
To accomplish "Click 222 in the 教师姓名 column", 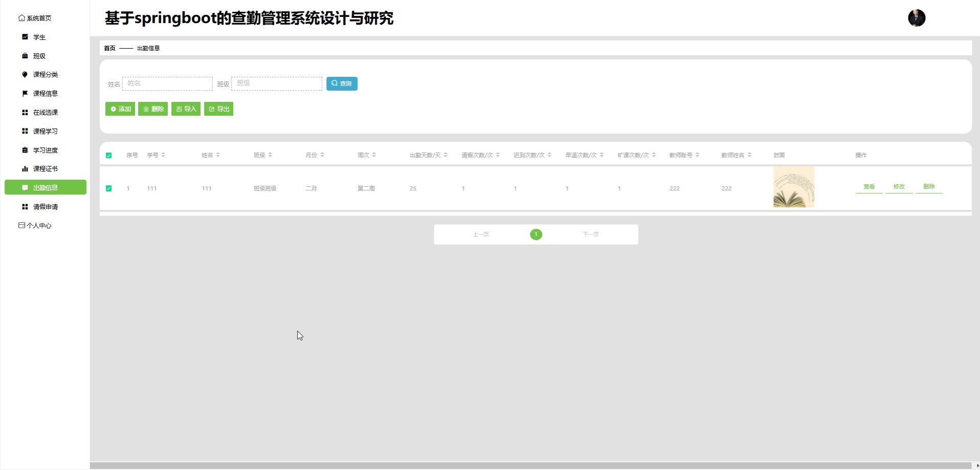I will pyautogui.click(x=726, y=188).
